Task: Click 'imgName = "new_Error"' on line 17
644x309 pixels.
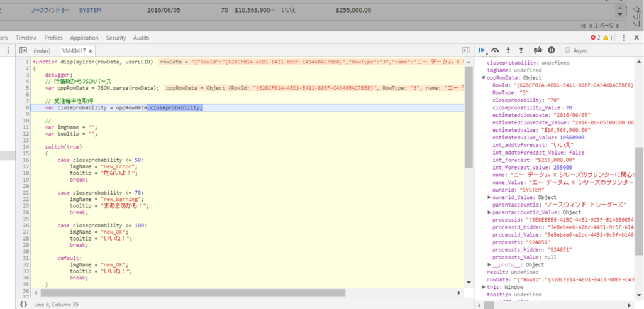Action: pos(104,166)
